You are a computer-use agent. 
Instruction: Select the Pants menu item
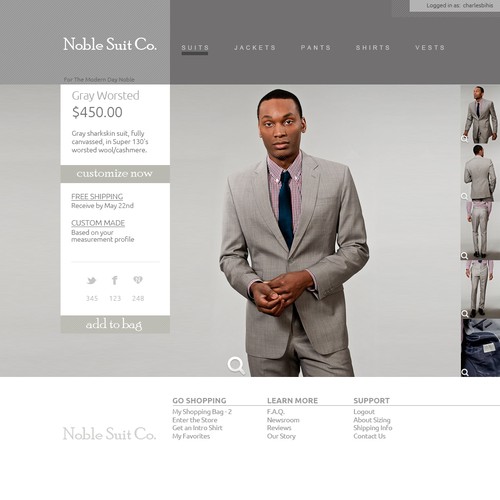(x=316, y=47)
